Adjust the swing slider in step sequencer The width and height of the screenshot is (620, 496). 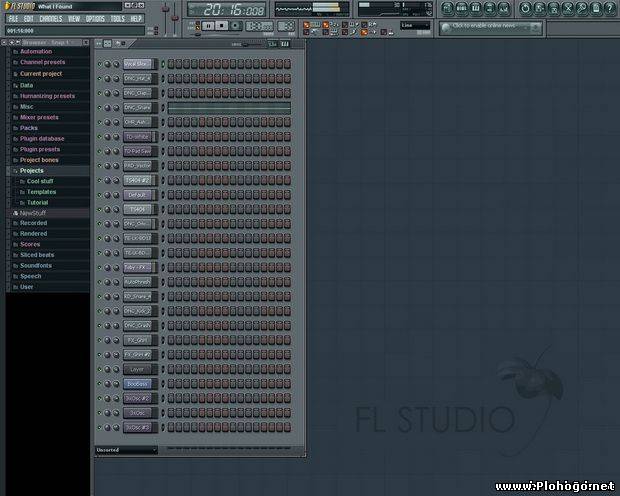point(251,44)
